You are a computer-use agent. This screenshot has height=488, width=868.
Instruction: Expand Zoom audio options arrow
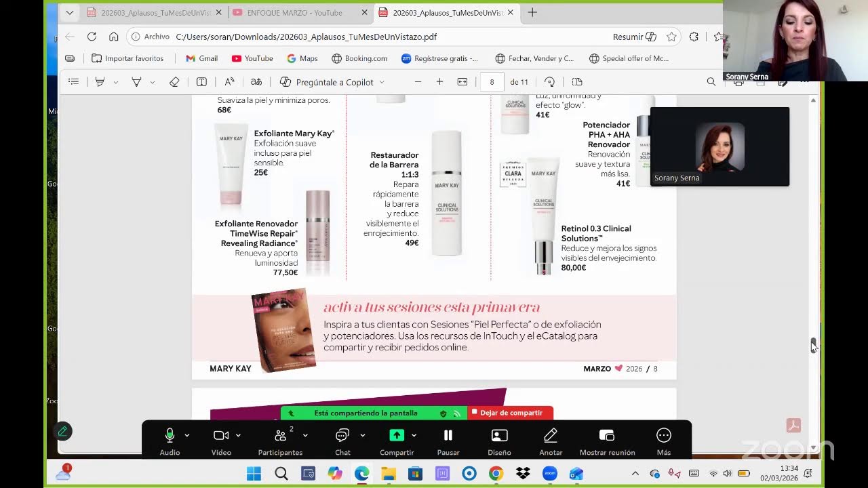coord(186,435)
